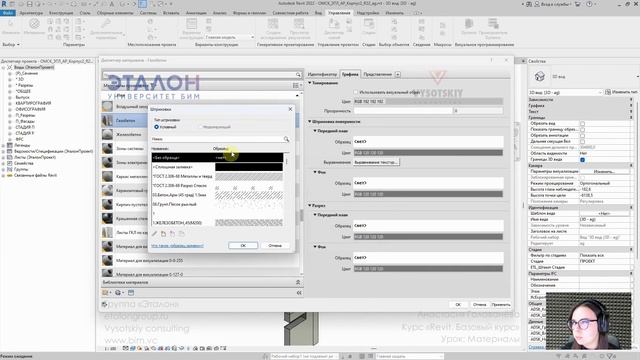Open the Вид ribbon tab
The width and height of the screenshot is (640, 360).
click(318, 13)
